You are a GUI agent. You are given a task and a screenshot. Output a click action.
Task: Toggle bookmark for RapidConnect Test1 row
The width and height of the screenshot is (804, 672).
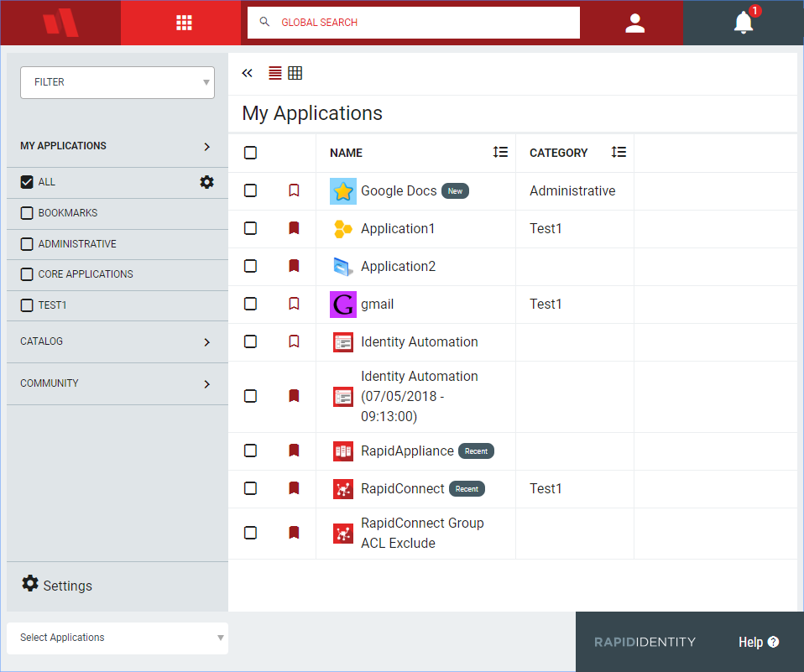(294, 488)
